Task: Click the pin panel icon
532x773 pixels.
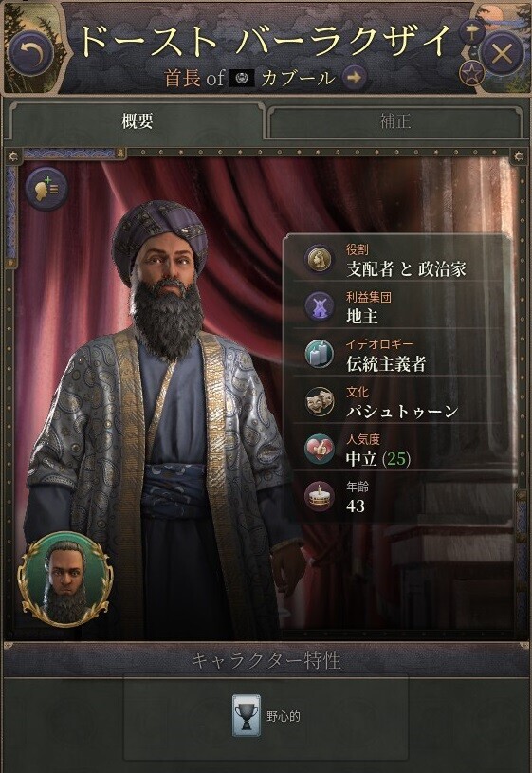Action: [x=472, y=33]
